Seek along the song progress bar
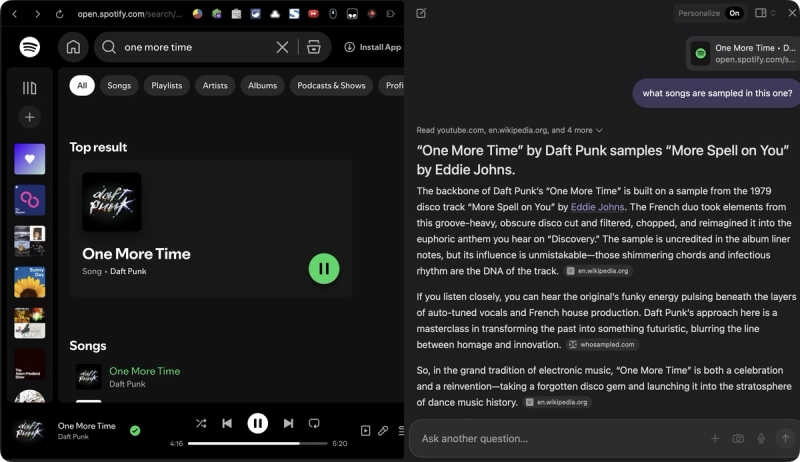The height and width of the screenshot is (462, 800). coord(258,444)
